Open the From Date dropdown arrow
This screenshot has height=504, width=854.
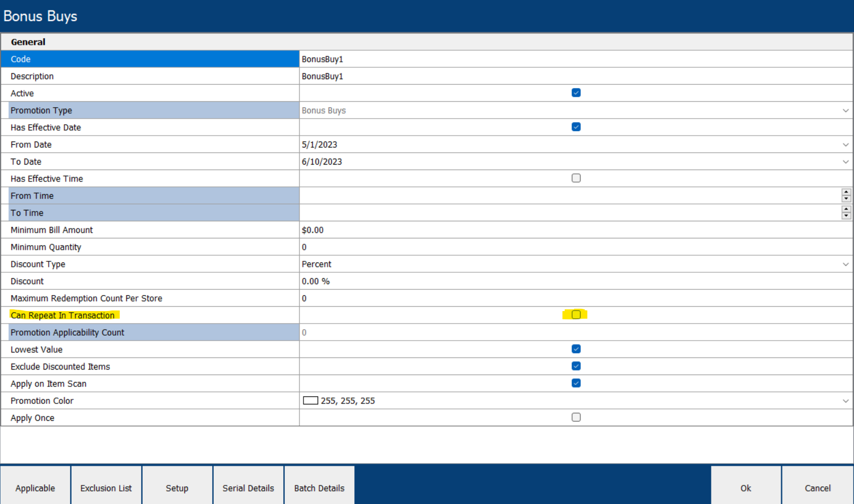pyautogui.click(x=845, y=145)
